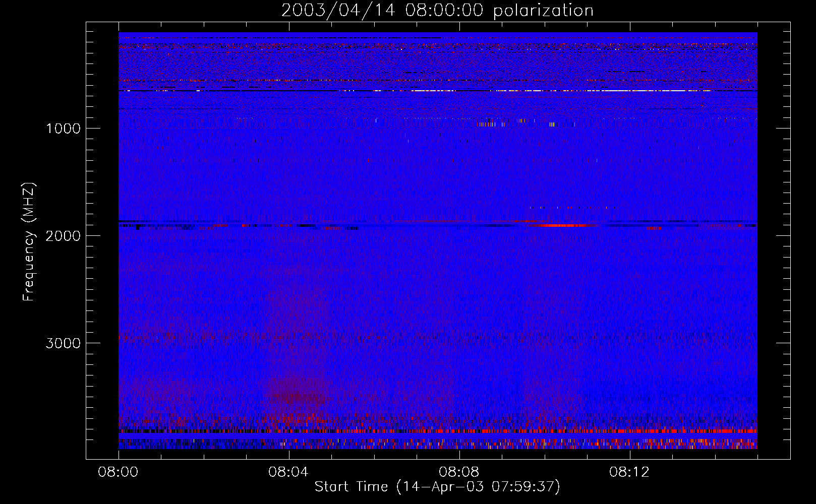Click the '08:00' time axis label

118,472
